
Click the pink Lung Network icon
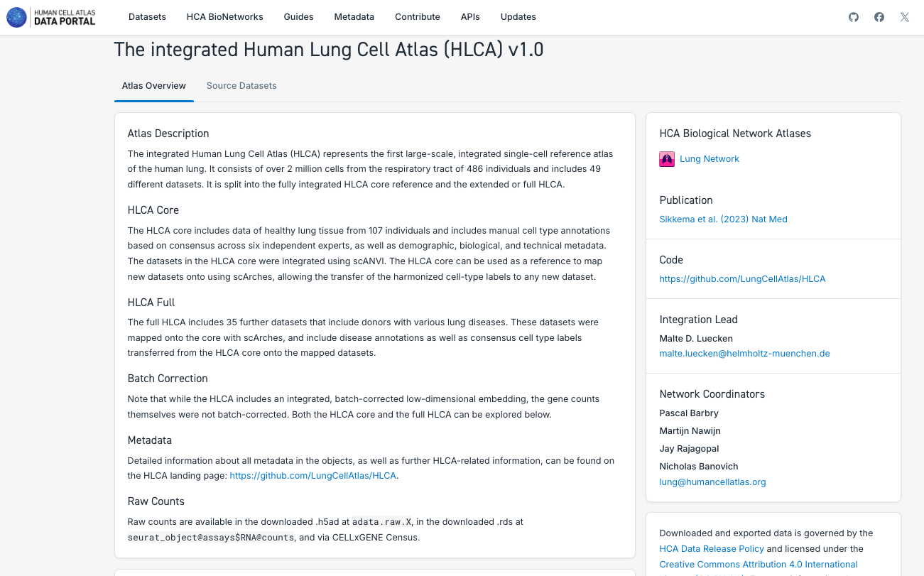coord(667,159)
